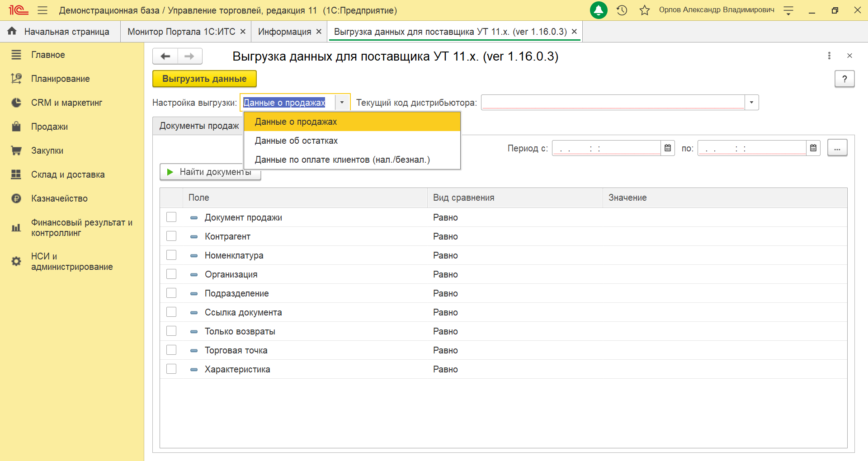Screen dimensions: 868x461
Task: Close the form with the X
Action: click(x=849, y=56)
